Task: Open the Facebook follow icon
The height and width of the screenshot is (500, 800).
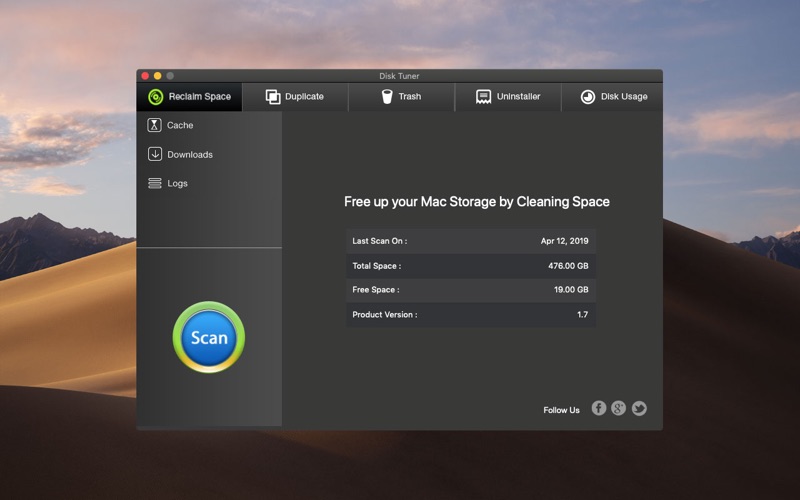Action: point(598,408)
